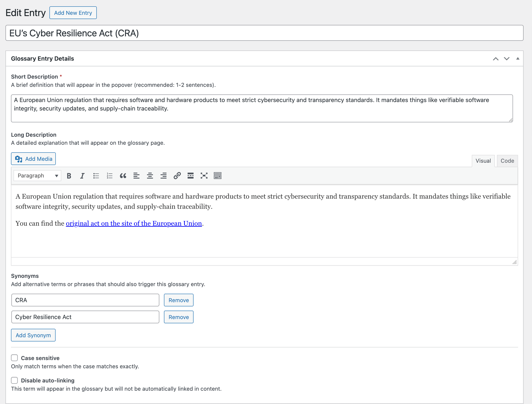Toggle bold formatting in editor toolbar
The image size is (532, 404).
click(x=69, y=176)
